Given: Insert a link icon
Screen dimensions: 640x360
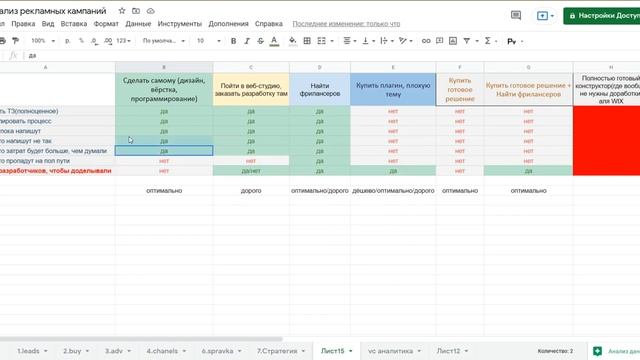Looking at the screenshot, I should point(426,41).
